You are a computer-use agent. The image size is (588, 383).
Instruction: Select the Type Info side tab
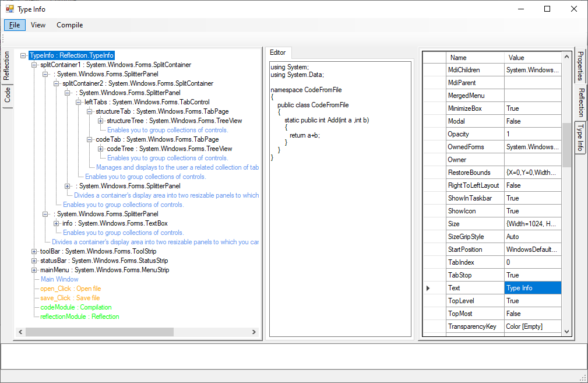580,138
